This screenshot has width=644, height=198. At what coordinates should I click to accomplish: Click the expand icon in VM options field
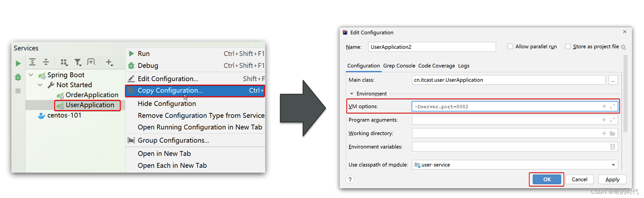coord(613,106)
